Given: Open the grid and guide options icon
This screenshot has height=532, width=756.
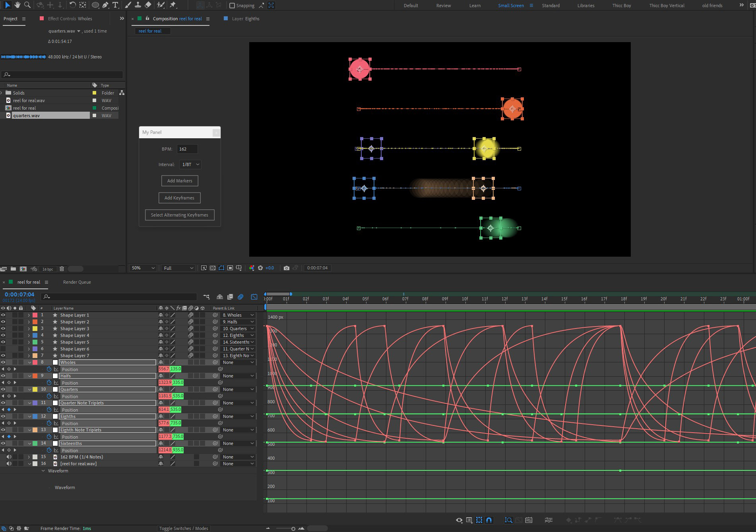Looking at the screenshot, I should (x=239, y=268).
